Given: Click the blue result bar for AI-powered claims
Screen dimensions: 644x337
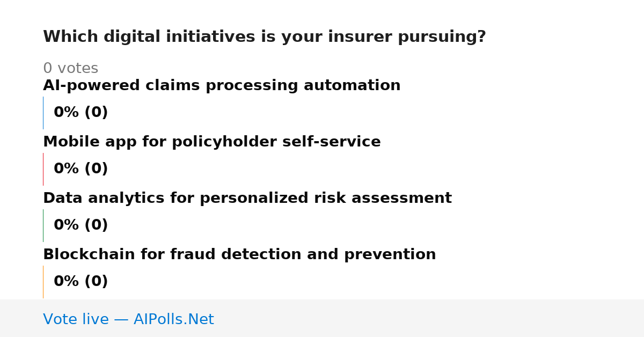Looking at the screenshot, I should click(x=43, y=113).
